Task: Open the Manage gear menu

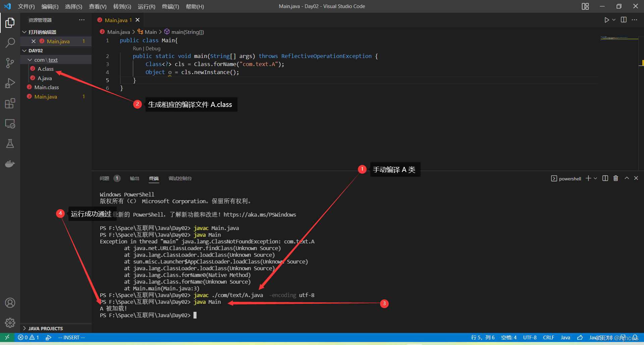Action: [x=10, y=323]
